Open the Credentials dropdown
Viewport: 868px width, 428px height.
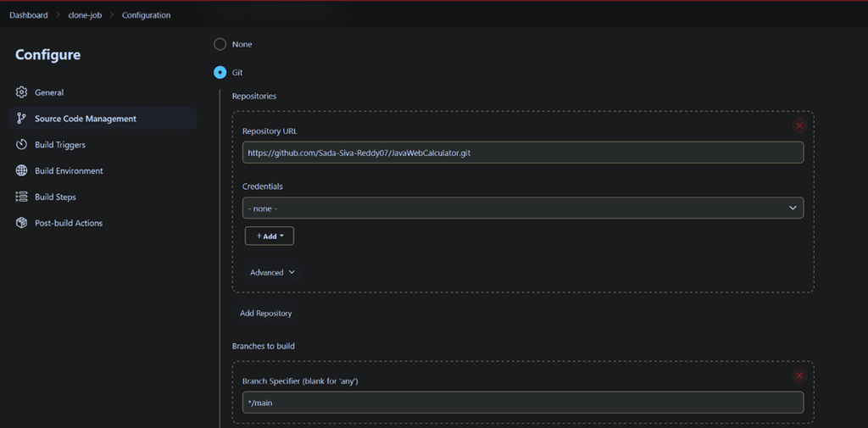(x=522, y=208)
